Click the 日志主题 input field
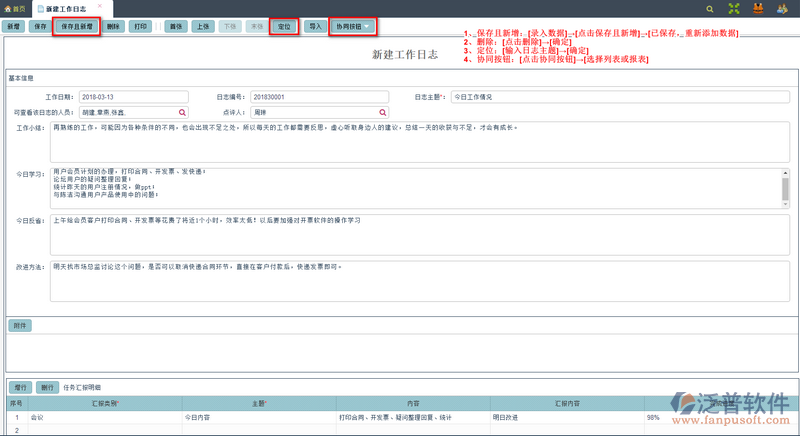Viewport: 800px width, 436px height. [620, 97]
